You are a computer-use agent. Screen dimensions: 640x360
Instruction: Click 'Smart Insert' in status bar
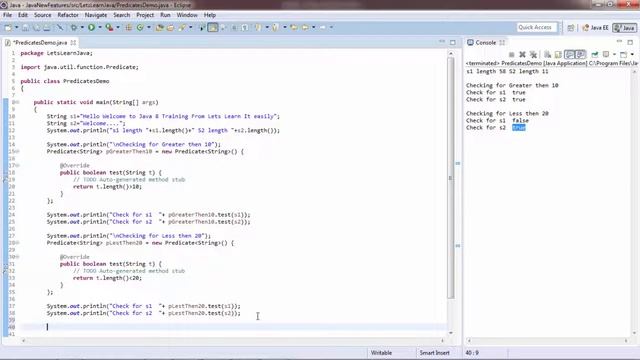point(434,353)
